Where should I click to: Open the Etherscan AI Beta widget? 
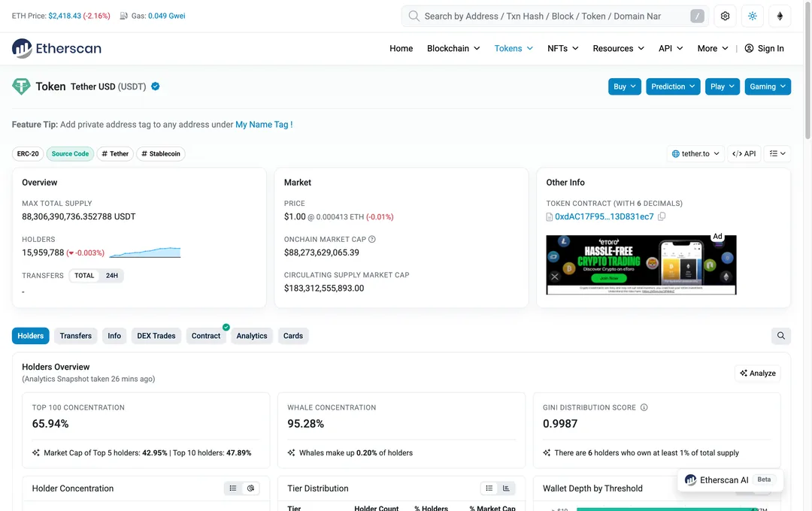(730, 480)
